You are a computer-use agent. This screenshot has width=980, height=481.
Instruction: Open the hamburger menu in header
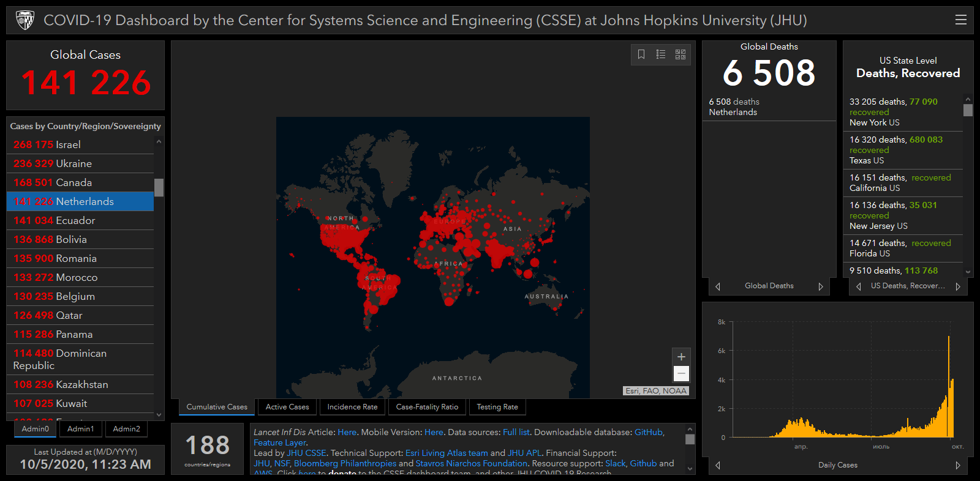pos(960,20)
